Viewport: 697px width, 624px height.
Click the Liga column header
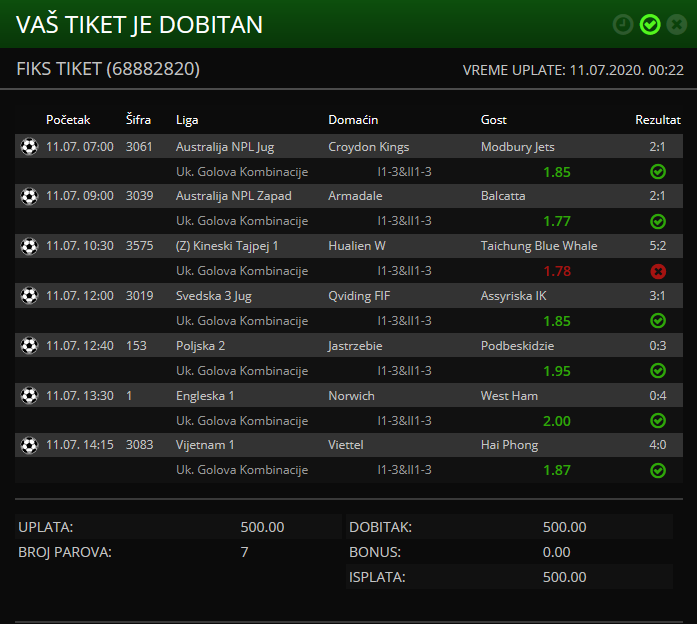[x=187, y=120]
